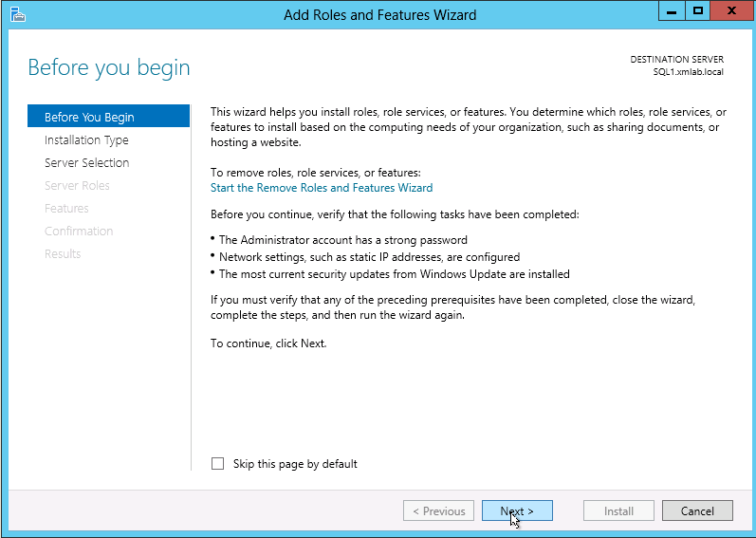756x538 pixels.
Task: Close the wizard with the red X
Action: (731, 12)
